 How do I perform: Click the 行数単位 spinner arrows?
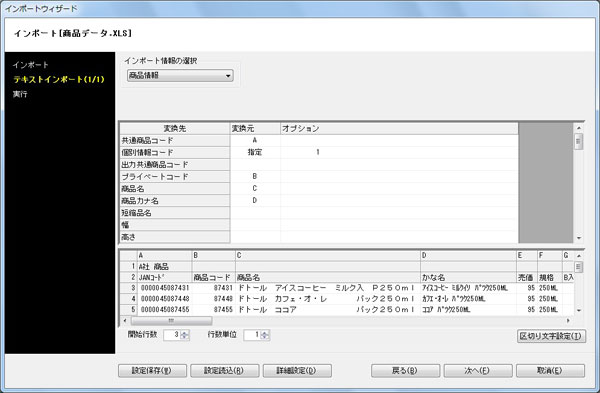(265, 335)
